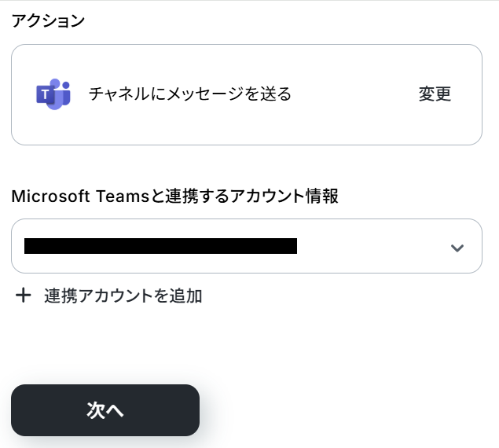
Task: Click the blank area right of the redacted account
Action: (369, 246)
